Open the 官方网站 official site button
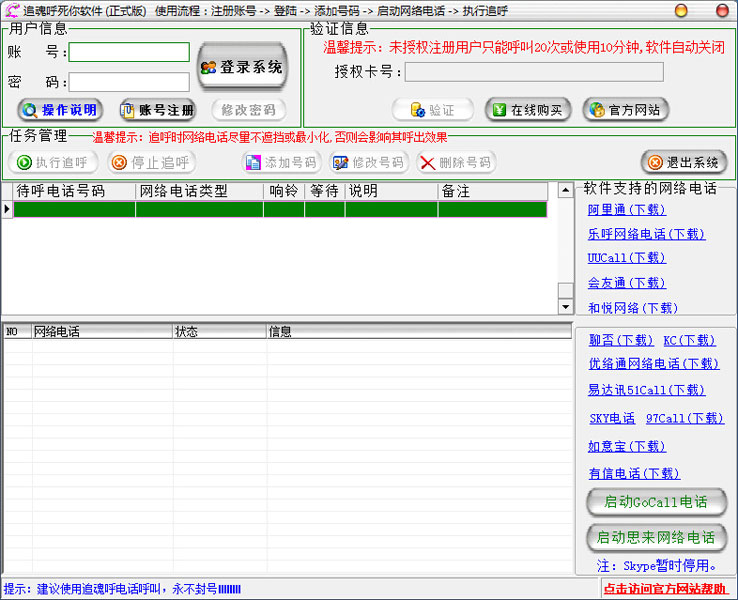 tap(626, 110)
